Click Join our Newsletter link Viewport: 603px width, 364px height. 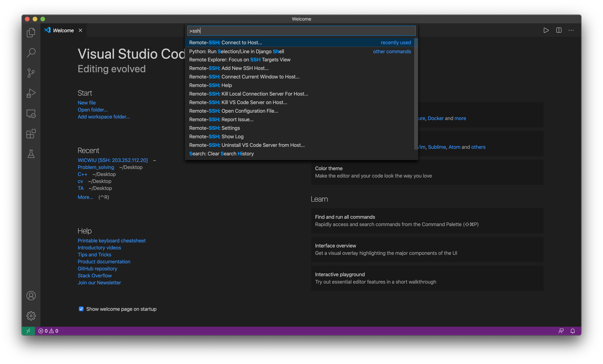pyautogui.click(x=99, y=283)
